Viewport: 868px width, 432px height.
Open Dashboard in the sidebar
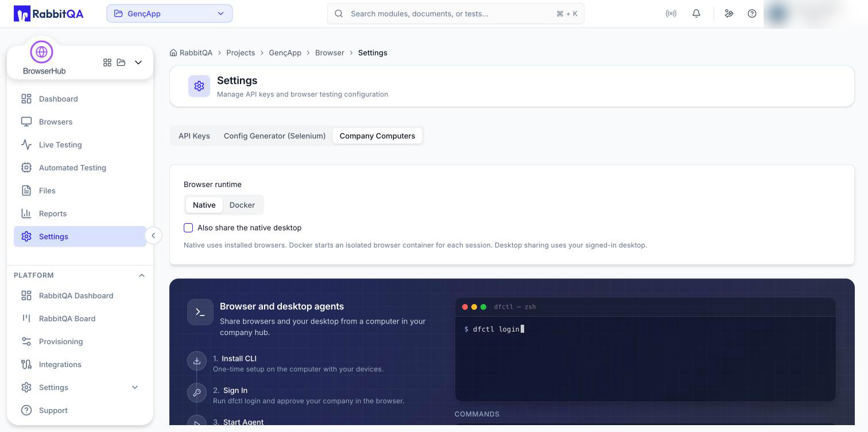pos(80,99)
